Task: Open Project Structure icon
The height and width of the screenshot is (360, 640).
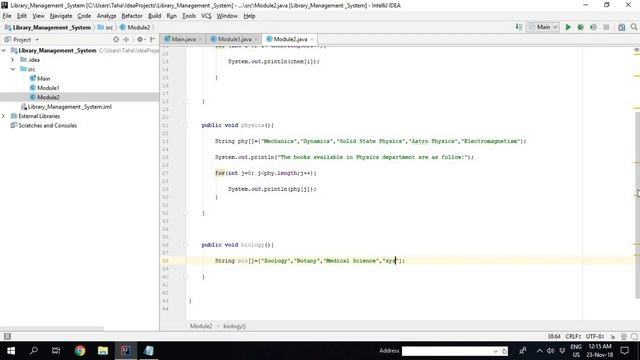Action: (621, 27)
